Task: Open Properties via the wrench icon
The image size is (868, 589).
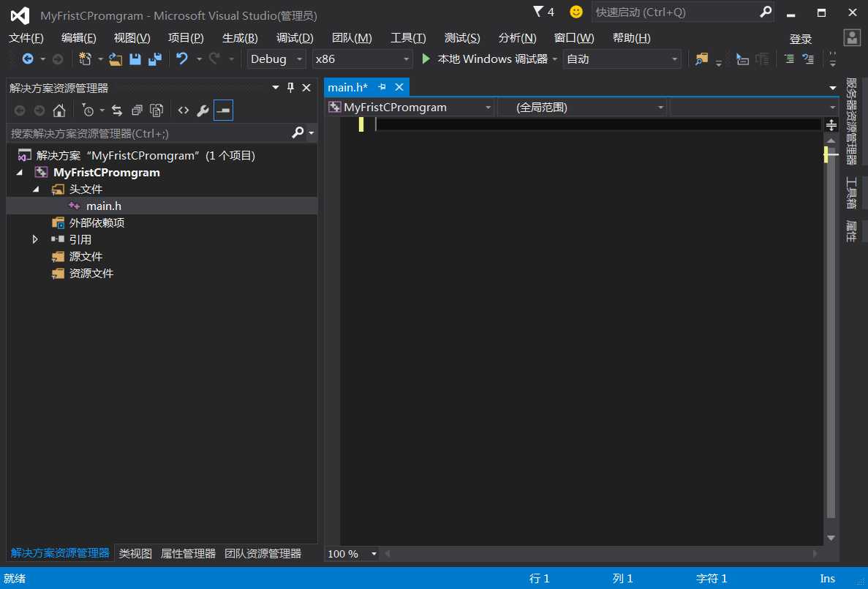Action: (203, 110)
